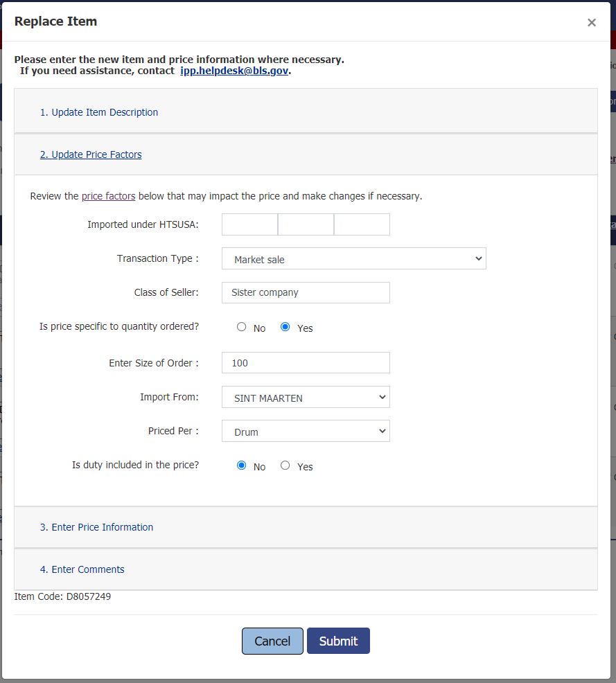Image resolution: width=616 pixels, height=683 pixels.
Task: Expand the Enter Comments section
Action: pyautogui.click(x=82, y=569)
